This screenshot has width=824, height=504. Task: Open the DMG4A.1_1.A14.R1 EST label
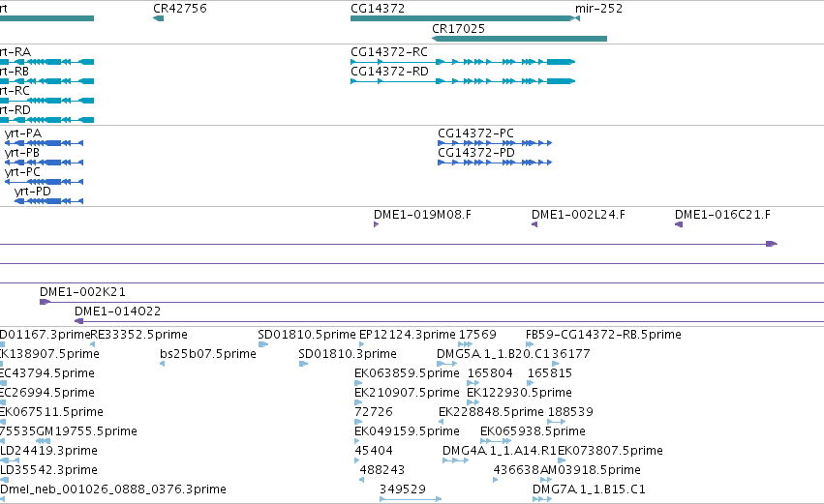[x=500, y=451]
